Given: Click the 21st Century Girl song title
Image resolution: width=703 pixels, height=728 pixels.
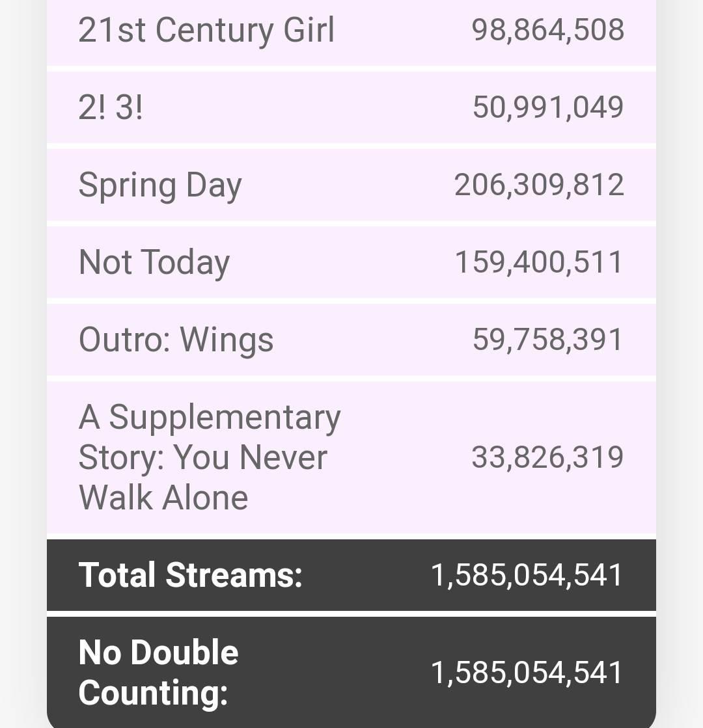Looking at the screenshot, I should coord(206,30).
